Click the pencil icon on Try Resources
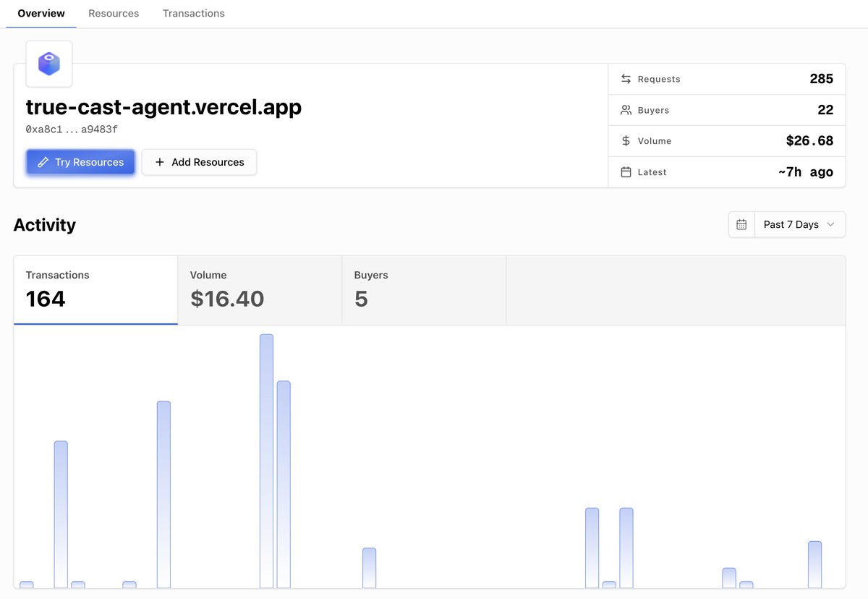868x599 pixels. coord(43,162)
